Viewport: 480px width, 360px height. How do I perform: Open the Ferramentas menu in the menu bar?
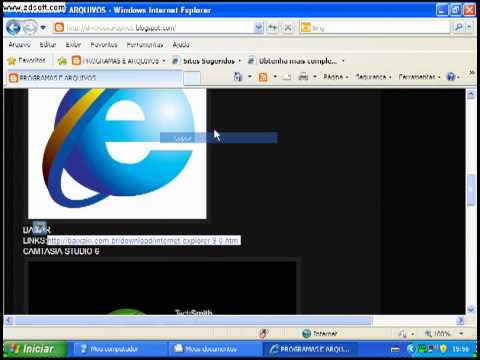(145, 45)
